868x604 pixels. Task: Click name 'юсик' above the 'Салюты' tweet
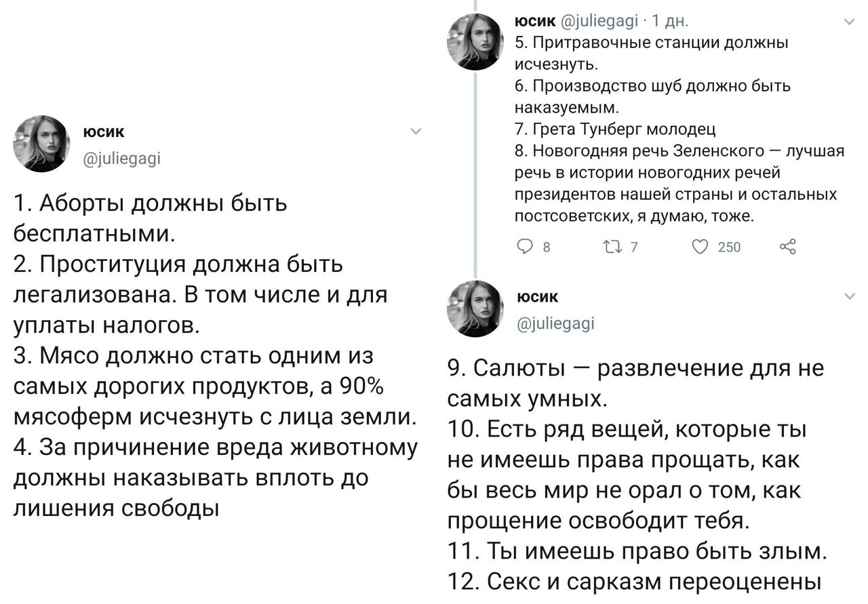(538, 296)
